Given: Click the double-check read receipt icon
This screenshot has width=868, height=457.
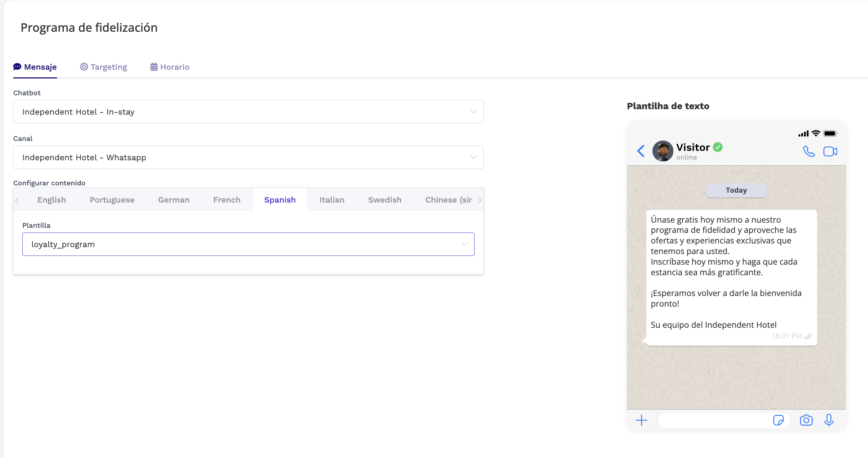Looking at the screenshot, I should [x=808, y=336].
